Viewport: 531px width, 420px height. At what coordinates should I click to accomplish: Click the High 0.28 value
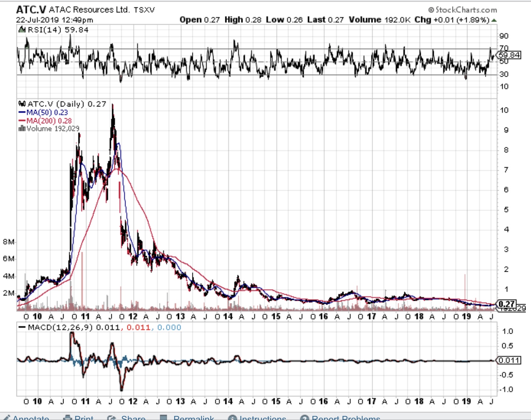243,20
